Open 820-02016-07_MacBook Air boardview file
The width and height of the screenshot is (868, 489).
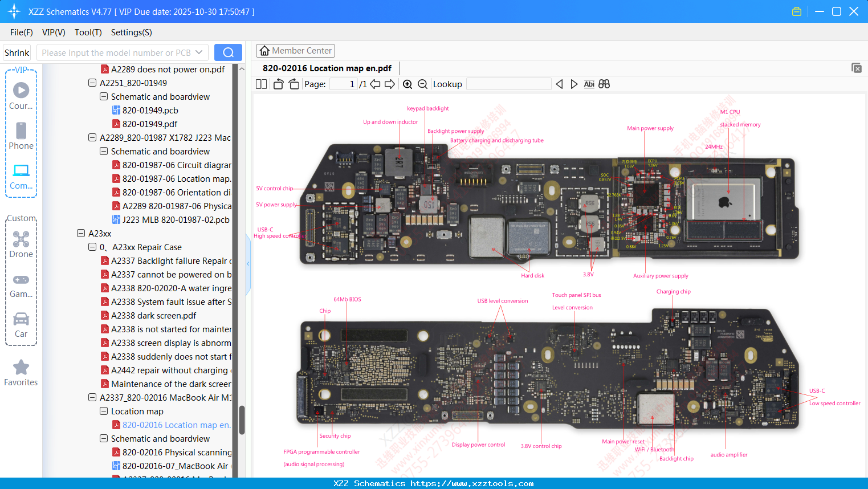pyautogui.click(x=172, y=466)
